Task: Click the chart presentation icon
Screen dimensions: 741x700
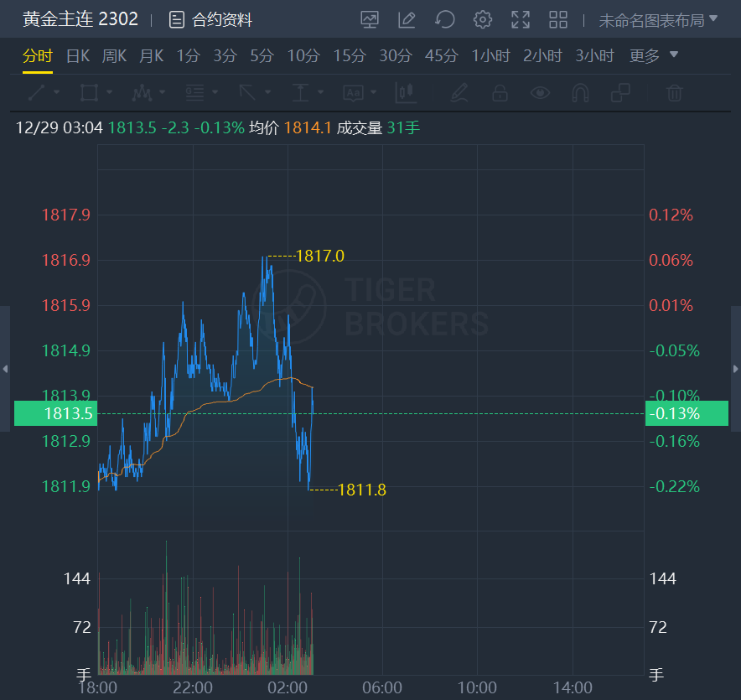Action: (370, 19)
